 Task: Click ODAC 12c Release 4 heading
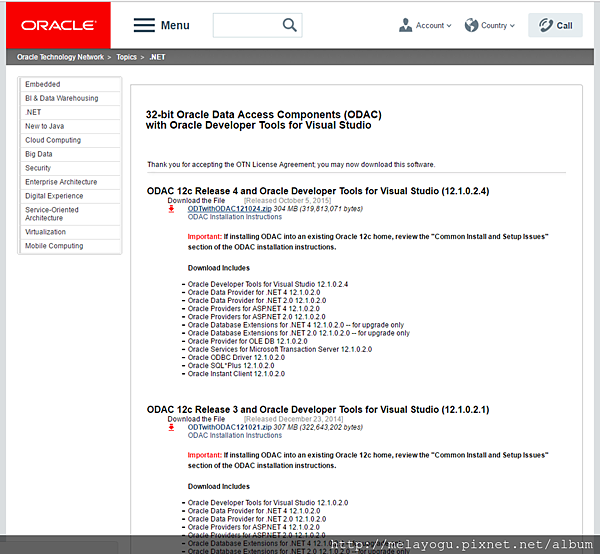click(318, 191)
